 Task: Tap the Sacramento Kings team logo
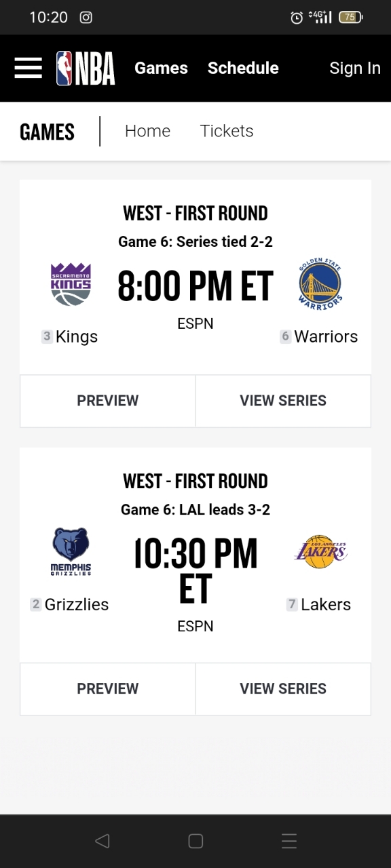click(71, 284)
